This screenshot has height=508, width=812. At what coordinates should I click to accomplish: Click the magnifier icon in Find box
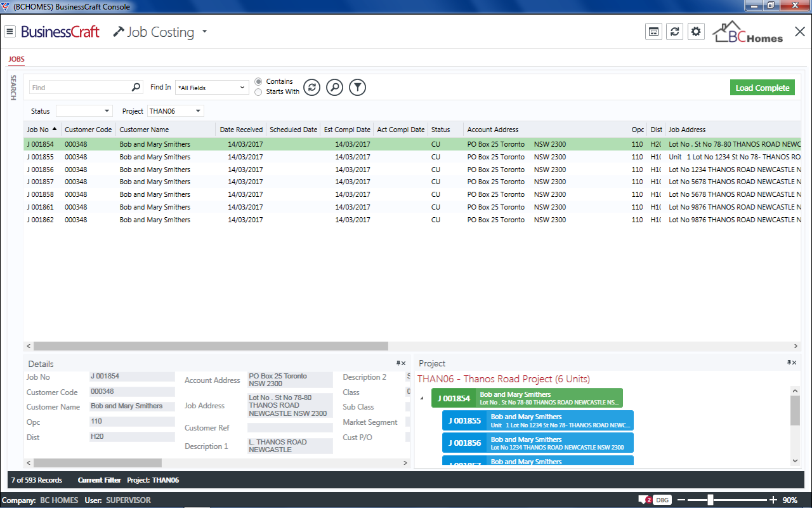click(x=136, y=88)
